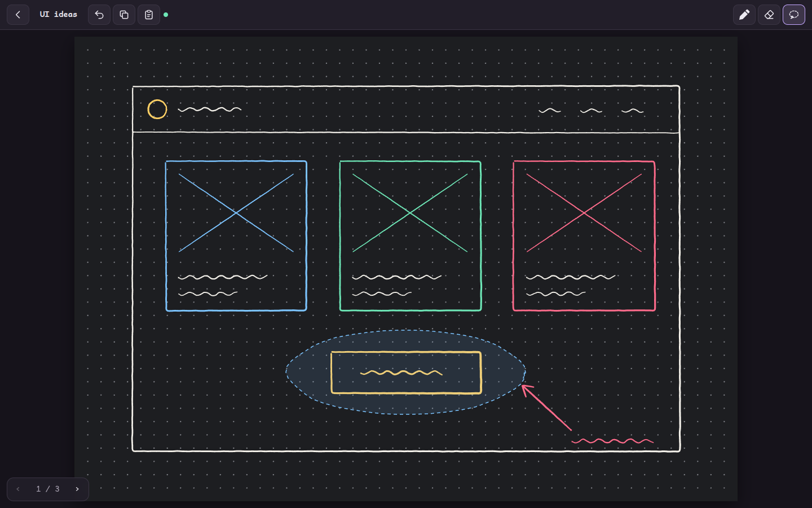The width and height of the screenshot is (812, 508).
Task: Click the blue card wireframe
Action: pos(236,236)
